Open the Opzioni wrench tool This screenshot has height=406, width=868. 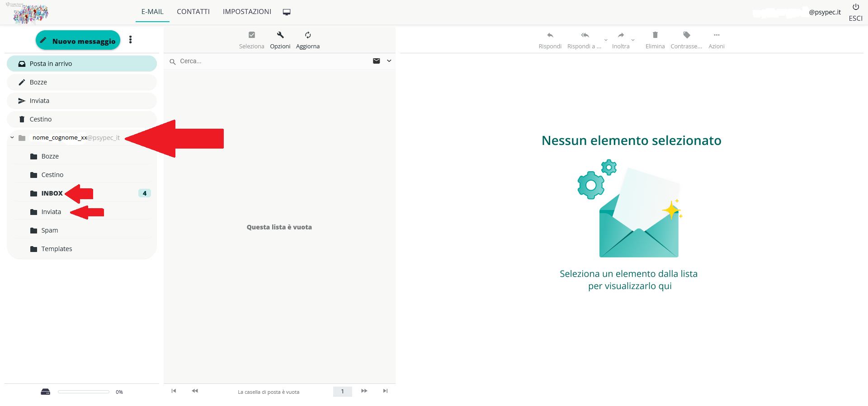[x=280, y=35]
